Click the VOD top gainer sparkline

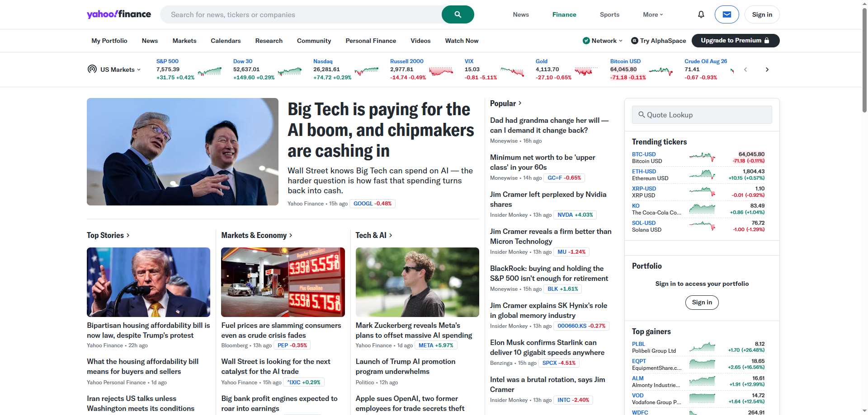point(702,398)
